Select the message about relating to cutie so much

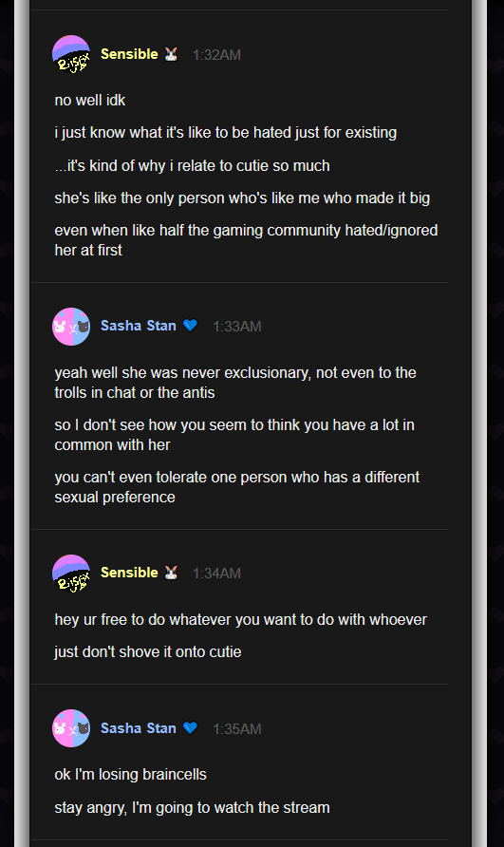(192, 166)
